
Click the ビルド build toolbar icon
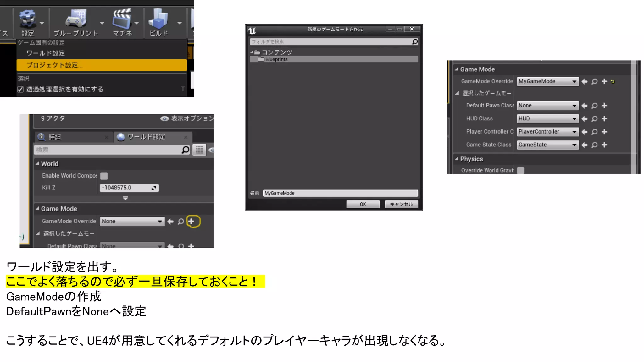158,22
